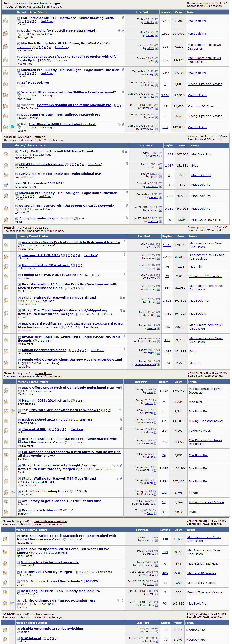The width and height of the screenshot is (232, 644).
Task: Go to page 2 of Bootcamp gaming thread
Action: [x=120, y=105]
